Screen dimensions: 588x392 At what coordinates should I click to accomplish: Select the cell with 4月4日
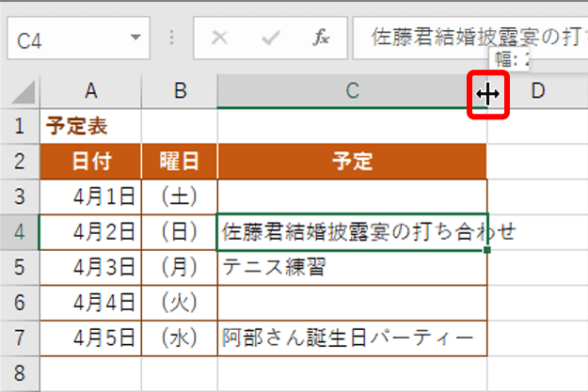tap(90, 303)
